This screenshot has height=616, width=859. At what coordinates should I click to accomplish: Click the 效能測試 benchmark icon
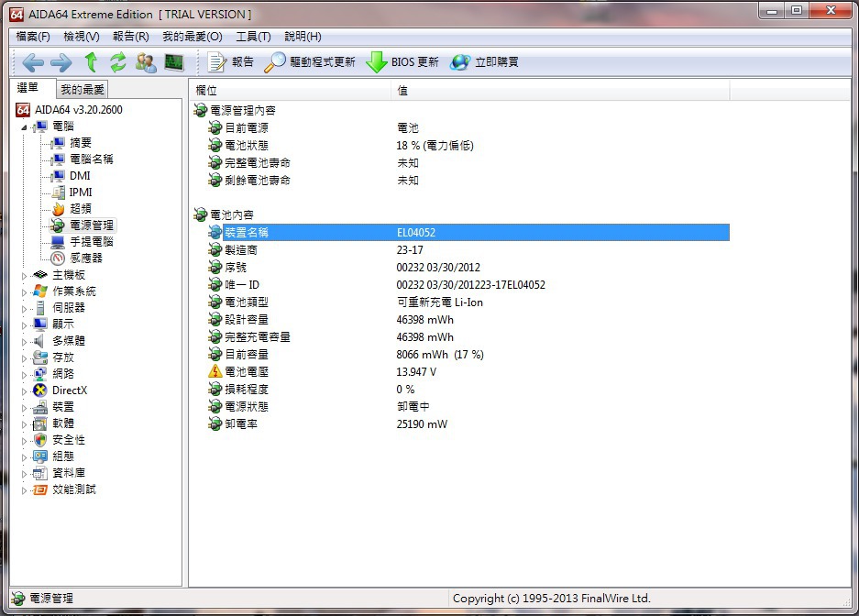click(x=40, y=489)
